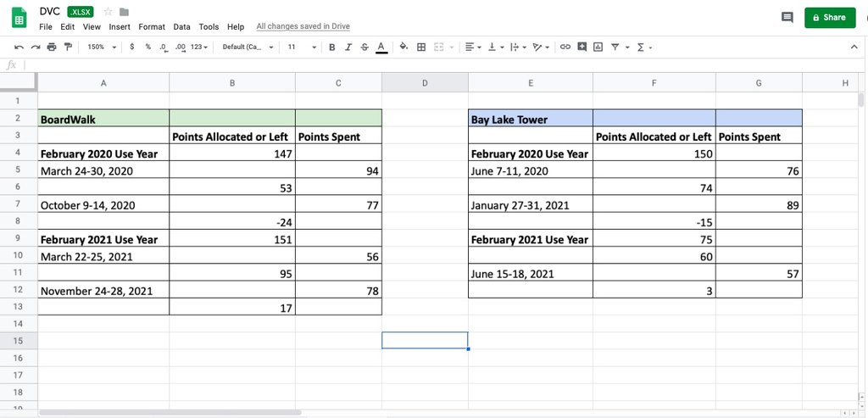Open the Tools menu

[x=209, y=26]
